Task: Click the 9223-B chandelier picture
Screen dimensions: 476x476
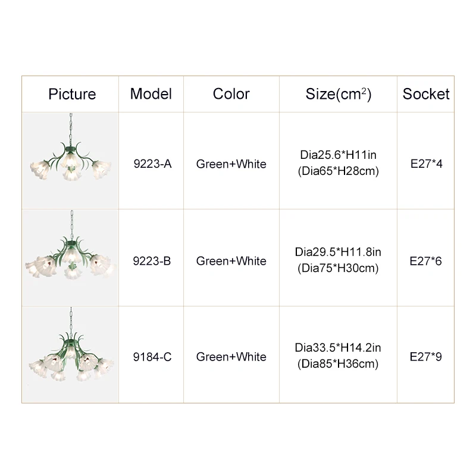Action: coord(71,258)
